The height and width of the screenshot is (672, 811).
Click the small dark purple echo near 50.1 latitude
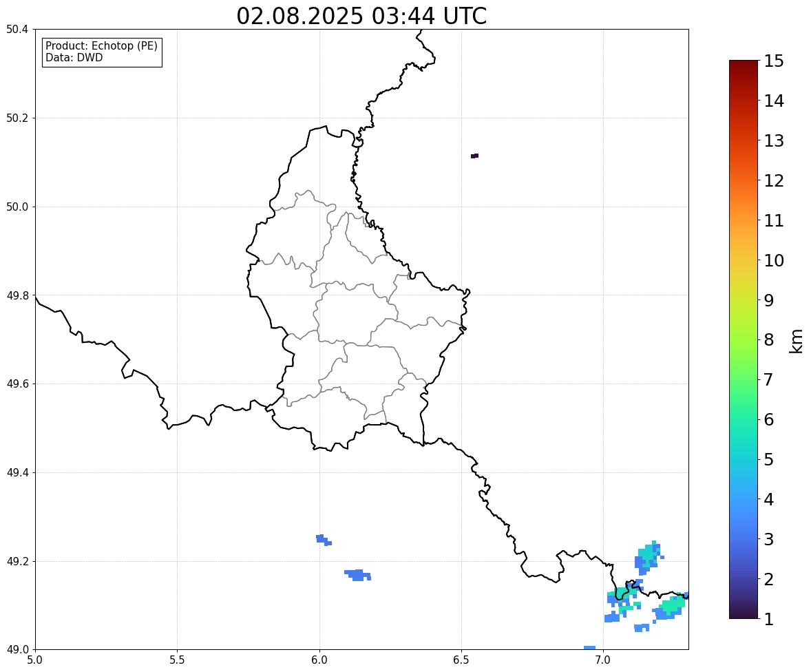coord(475,156)
